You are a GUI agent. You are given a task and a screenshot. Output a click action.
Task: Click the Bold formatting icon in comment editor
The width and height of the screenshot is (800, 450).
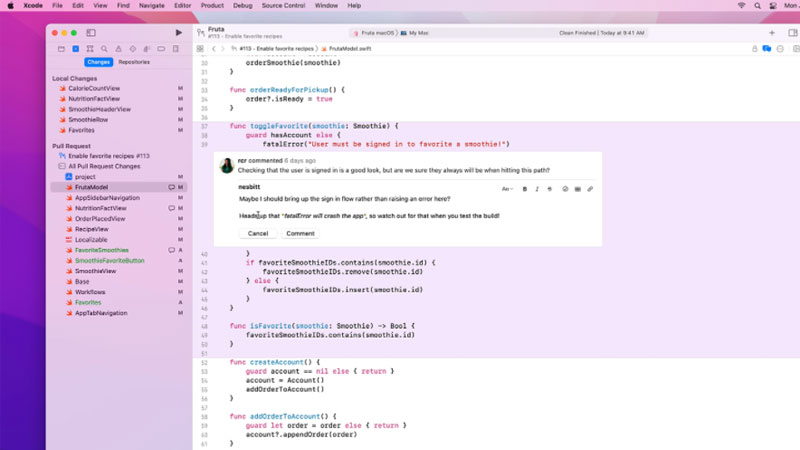click(524, 189)
